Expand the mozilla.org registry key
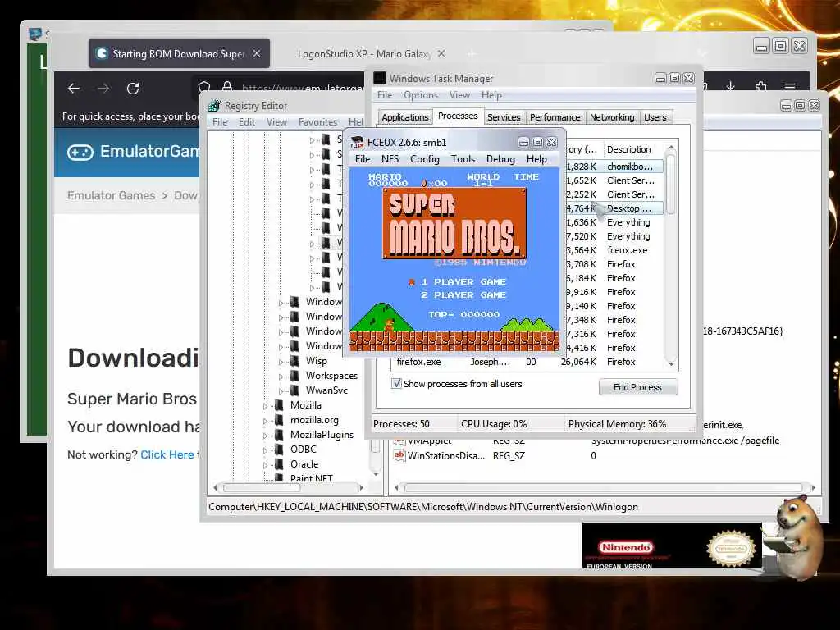The height and width of the screenshot is (630, 840). point(265,421)
